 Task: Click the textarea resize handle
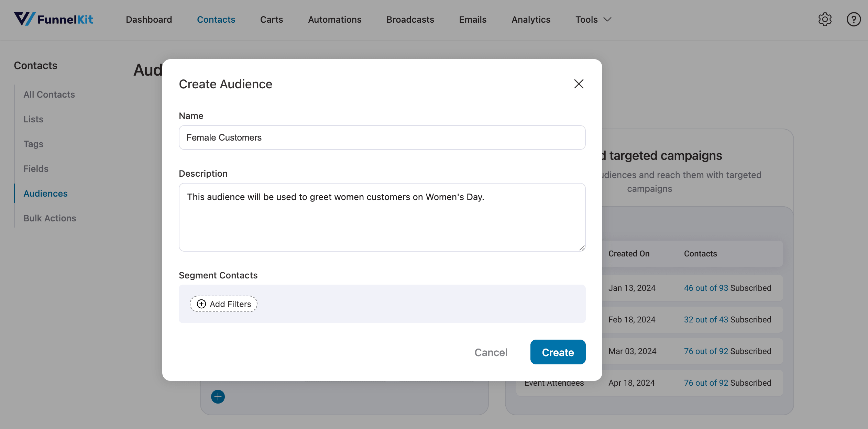click(582, 248)
